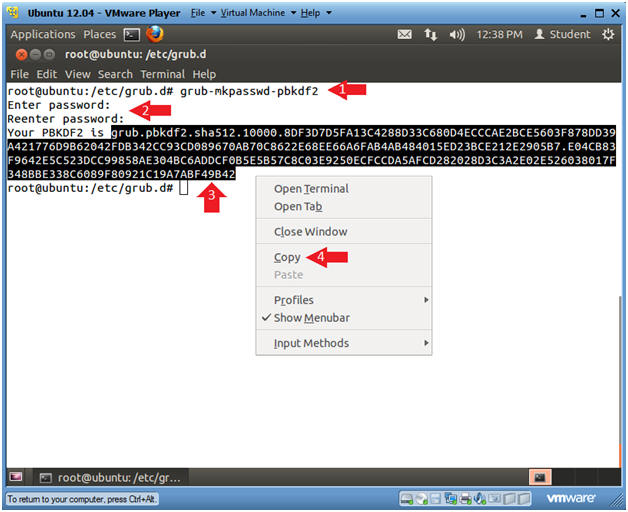Minimize the terminal window
The image size is (628, 512).
pyautogui.click(x=35, y=54)
